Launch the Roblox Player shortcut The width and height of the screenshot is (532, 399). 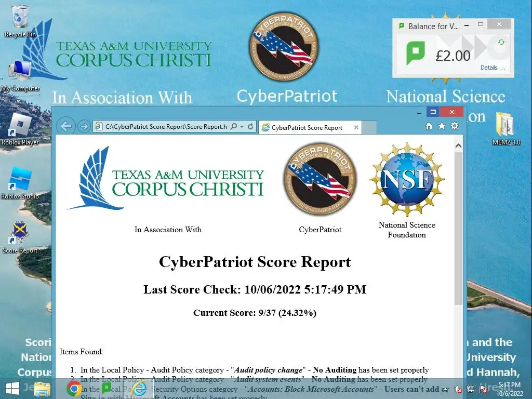(x=20, y=129)
